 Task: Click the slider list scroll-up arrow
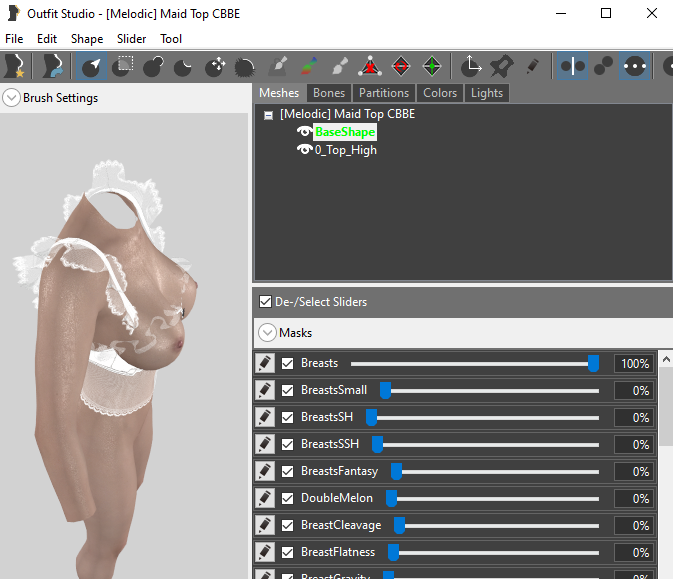click(666, 359)
